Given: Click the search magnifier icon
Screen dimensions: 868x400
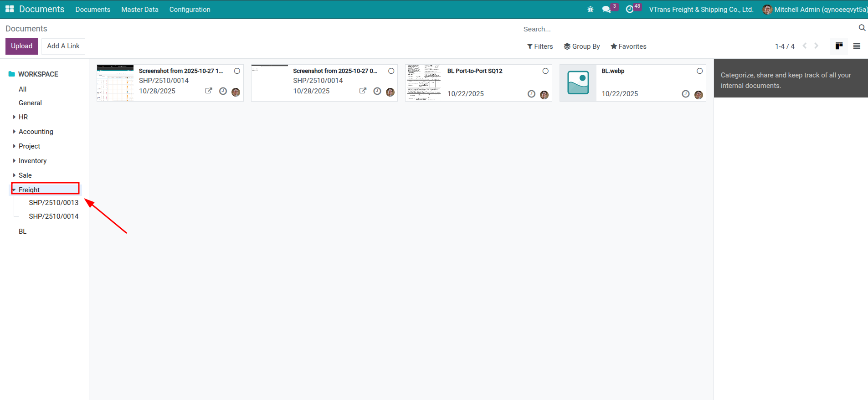Looking at the screenshot, I should point(862,28).
